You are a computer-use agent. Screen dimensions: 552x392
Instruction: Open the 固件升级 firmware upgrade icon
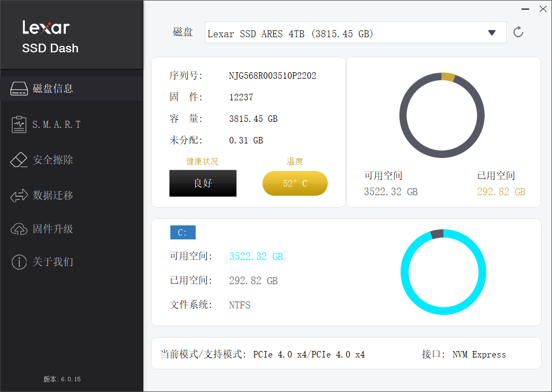click(x=19, y=229)
